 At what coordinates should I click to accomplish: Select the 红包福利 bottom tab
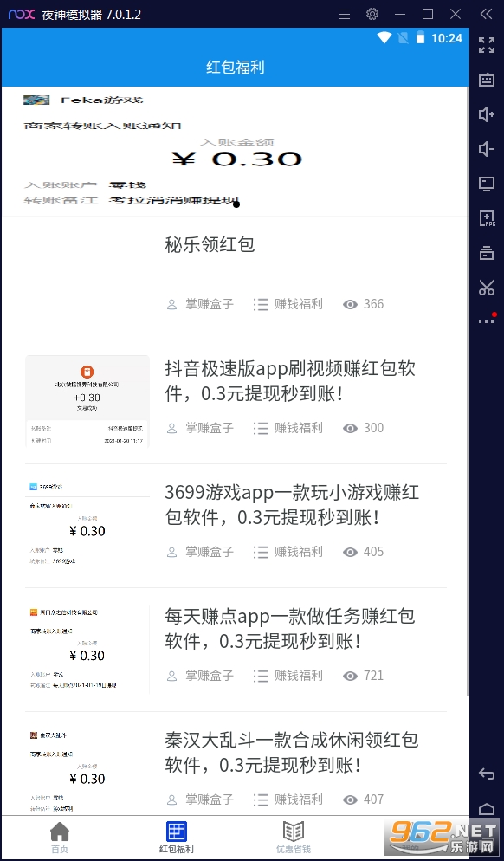177,838
